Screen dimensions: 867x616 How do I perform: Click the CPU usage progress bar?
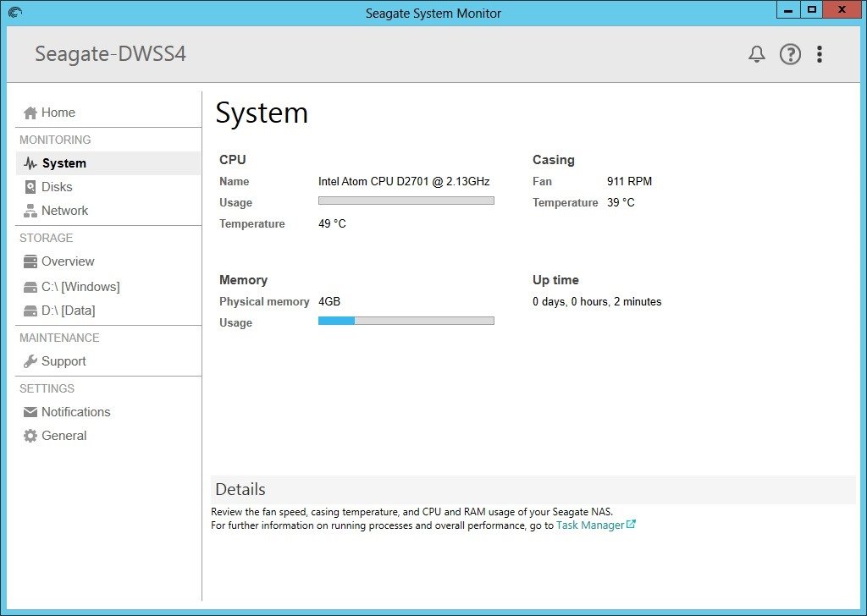coord(406,201)
